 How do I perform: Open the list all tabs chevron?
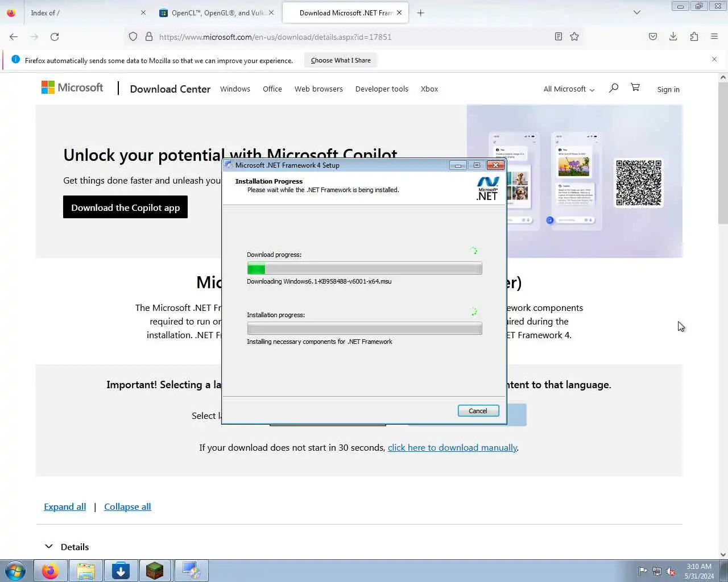637,13
